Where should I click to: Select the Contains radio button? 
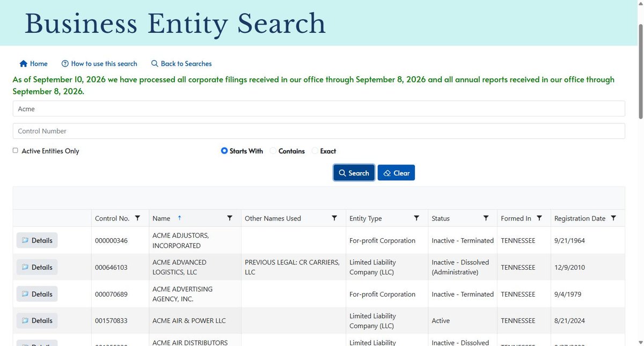point(273,151)
